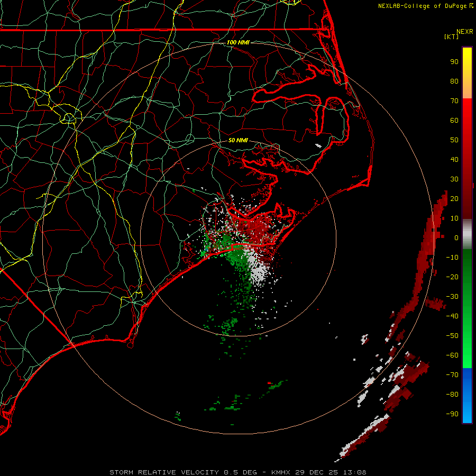Click the 90 value on velocity scale
Image resolution: width=476 pixels, height=476 pixels.
(454, 62)
